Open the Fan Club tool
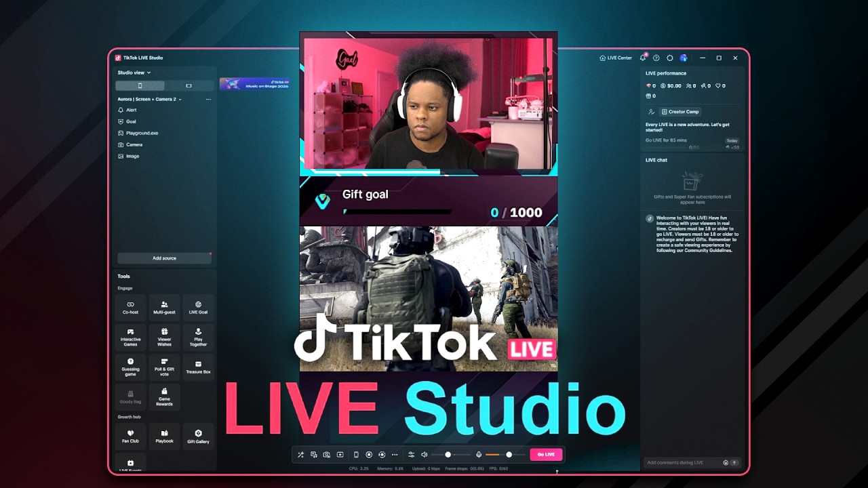The width and height of the screenshot is (868, 488). point(130,436)
